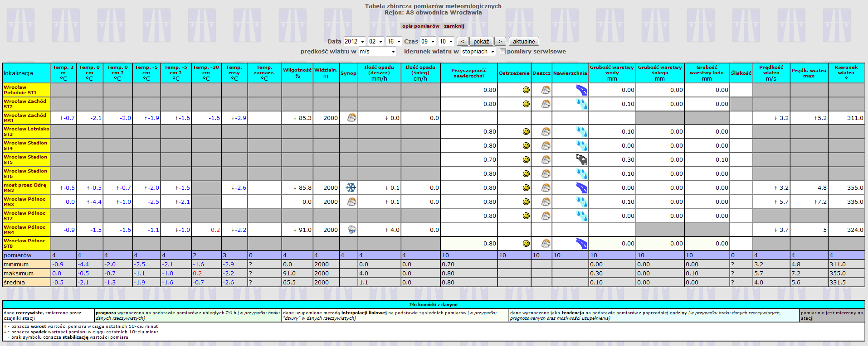
Task: Click the minimum summary row label
Action: 26,264
